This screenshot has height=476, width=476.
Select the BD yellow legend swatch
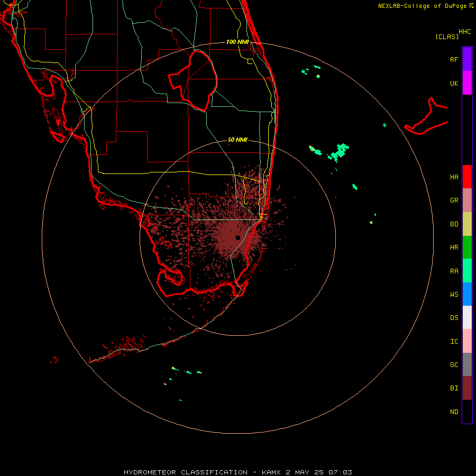467,224
